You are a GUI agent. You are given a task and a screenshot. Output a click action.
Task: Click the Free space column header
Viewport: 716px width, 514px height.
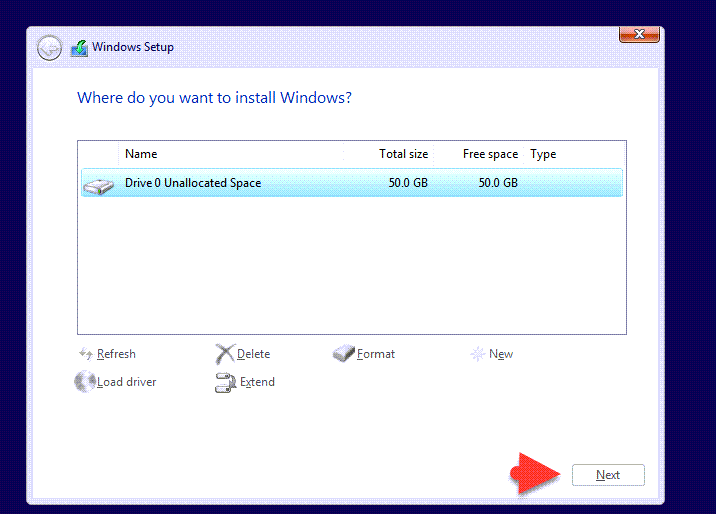490,154
